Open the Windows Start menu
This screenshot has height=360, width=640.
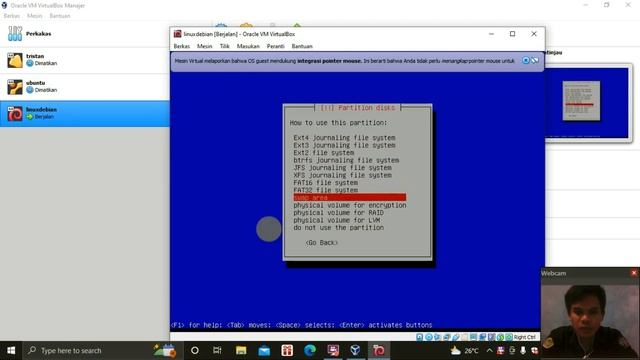pyautogui.click(x=11, y=351)
